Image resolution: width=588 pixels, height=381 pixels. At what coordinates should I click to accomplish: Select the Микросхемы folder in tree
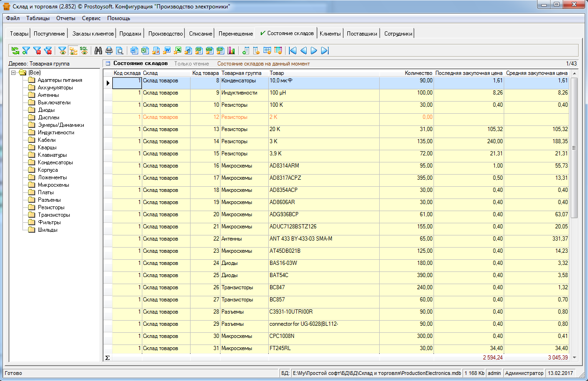pos(53,185)
